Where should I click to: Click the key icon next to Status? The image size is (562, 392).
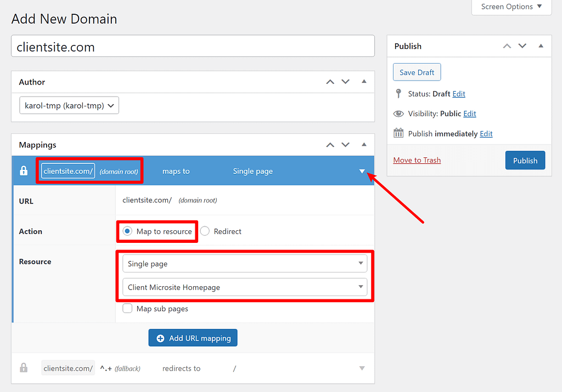398,93
